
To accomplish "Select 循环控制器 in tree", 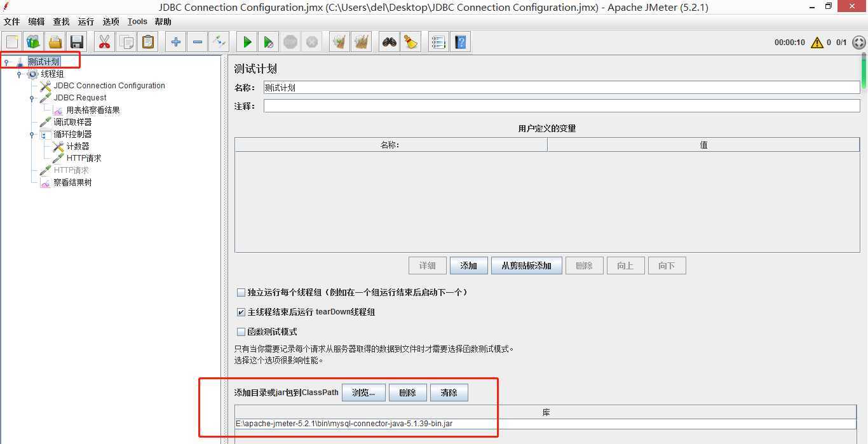I will pos(66,134).
